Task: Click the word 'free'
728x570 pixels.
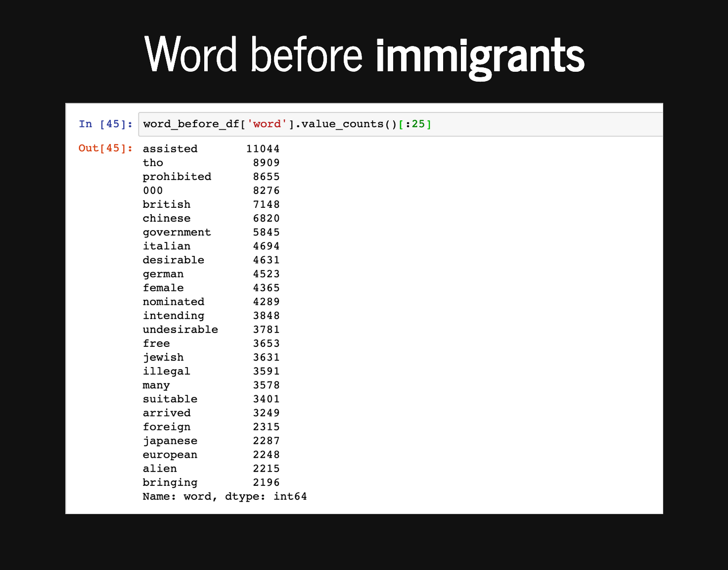Action: (156, 343)
